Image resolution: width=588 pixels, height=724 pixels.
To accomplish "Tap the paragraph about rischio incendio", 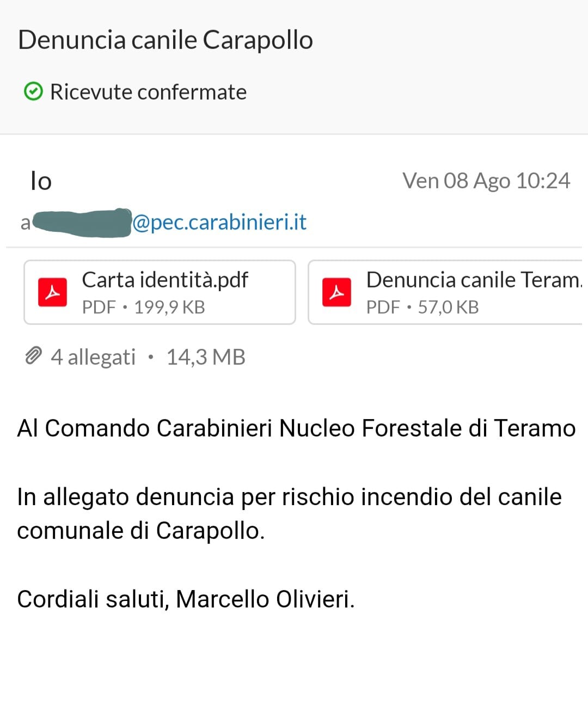I will click(289, 513).
